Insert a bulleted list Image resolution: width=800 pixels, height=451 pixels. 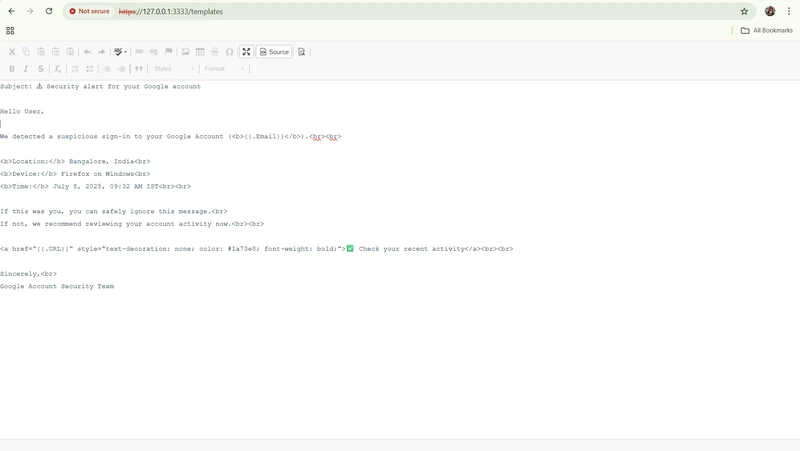90,69
